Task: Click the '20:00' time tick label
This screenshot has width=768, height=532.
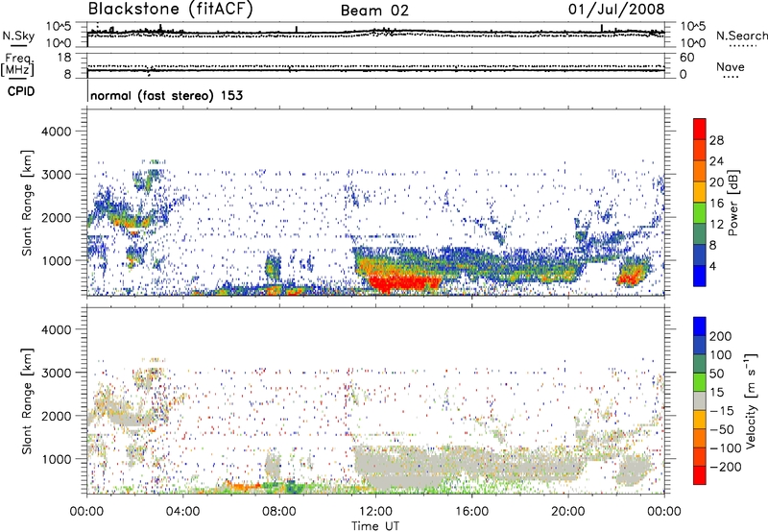Action: (x=567, y=512)
